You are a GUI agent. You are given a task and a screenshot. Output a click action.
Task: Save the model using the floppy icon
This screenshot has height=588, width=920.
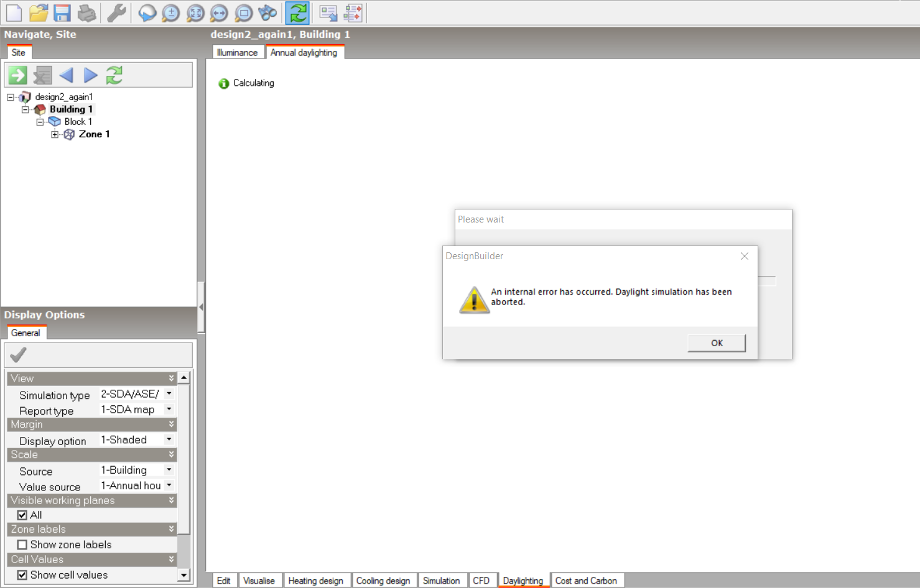coord(62,12)
